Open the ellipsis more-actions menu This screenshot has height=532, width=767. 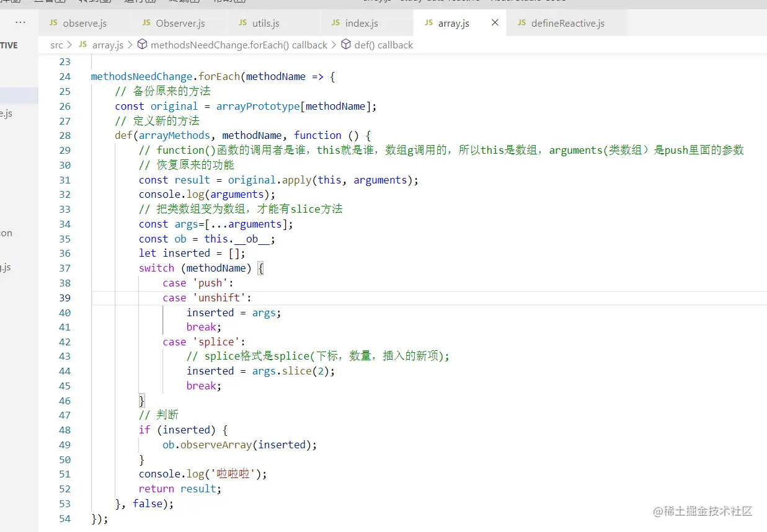tap(20, 22)
